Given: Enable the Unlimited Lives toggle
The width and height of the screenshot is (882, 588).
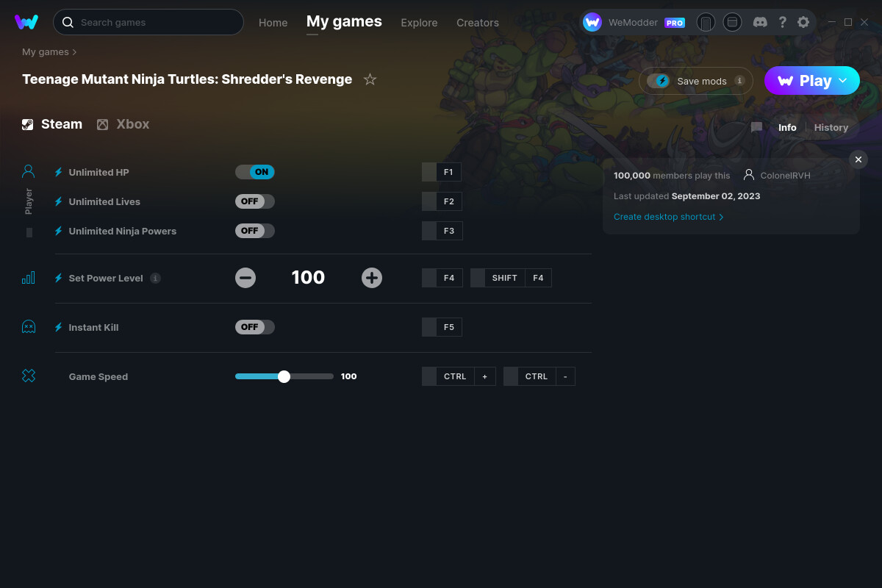Looking at the screenshot, I should (255, 201).
